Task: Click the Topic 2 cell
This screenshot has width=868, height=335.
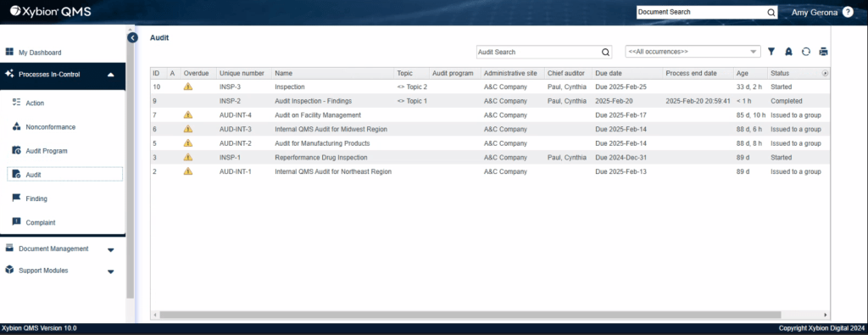Action: coord(412,87)
